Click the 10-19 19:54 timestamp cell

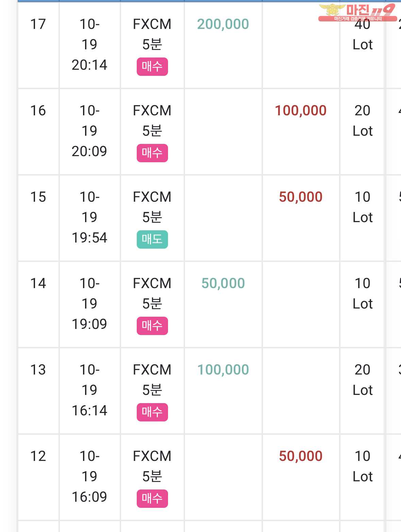(89, 217)
